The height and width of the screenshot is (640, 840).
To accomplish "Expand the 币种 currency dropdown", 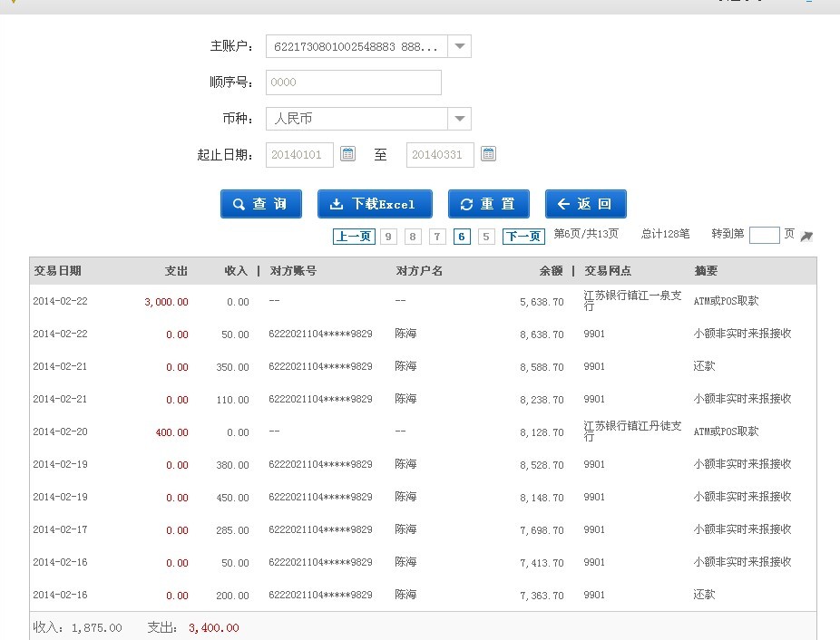I will 460,119.
